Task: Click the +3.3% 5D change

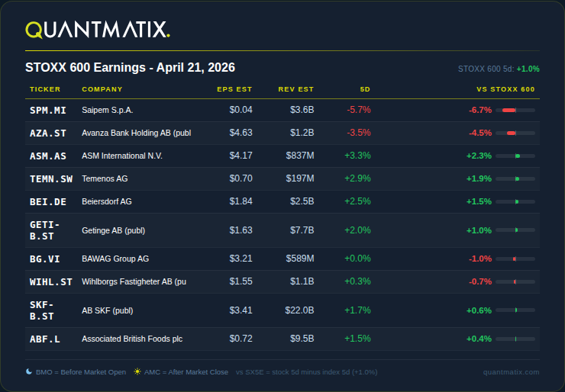Action: [x=357, y=156]
